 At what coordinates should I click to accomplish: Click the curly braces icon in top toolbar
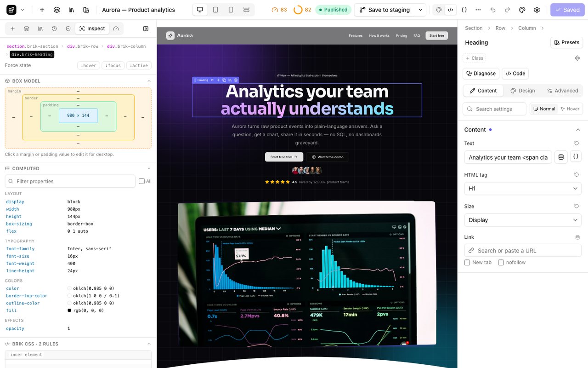click(x=464, y=10)
